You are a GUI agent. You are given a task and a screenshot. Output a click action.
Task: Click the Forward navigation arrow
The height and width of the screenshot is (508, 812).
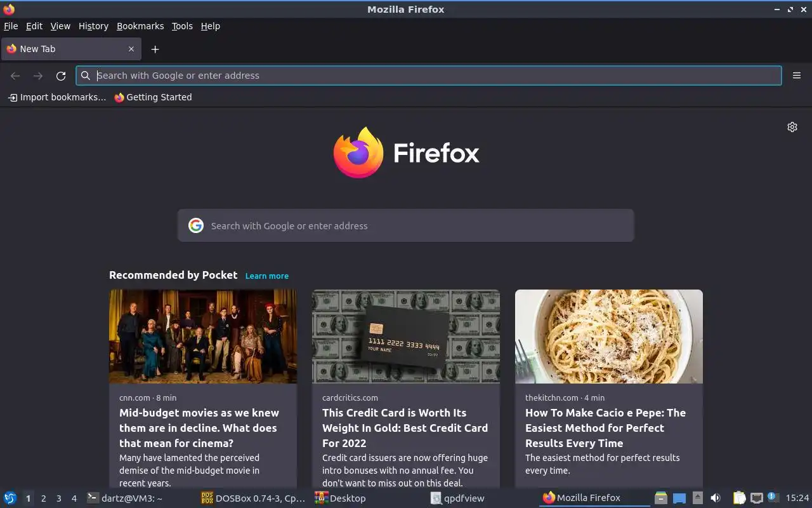[38, 76]
